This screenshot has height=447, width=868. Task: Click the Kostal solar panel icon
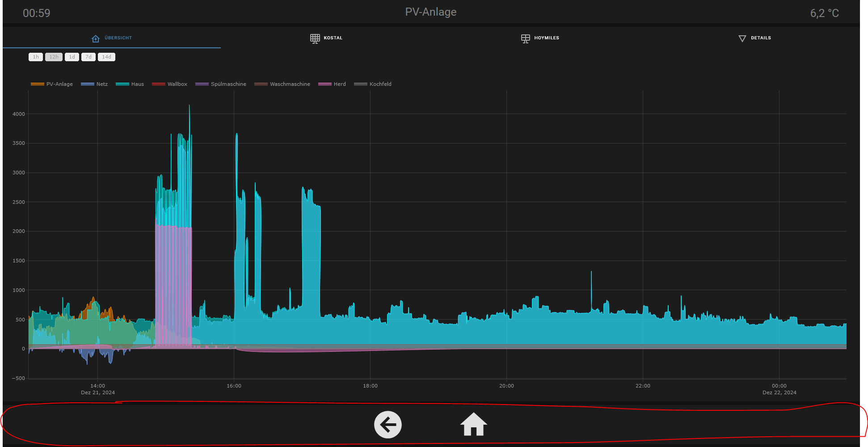315,38
